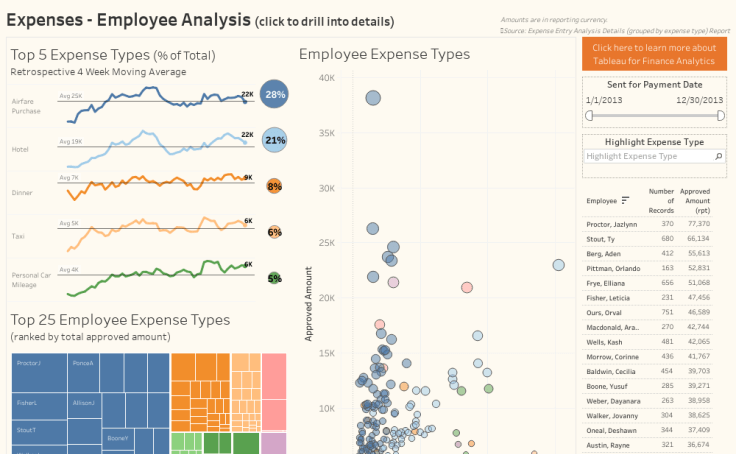
Task: Click the Hotel 21% circle
Action: pos(274,141)
